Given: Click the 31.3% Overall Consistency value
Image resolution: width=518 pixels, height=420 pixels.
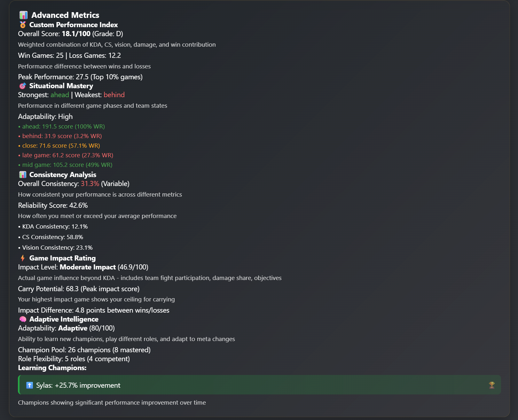Looking at the screenshot, I should (90, 184).
